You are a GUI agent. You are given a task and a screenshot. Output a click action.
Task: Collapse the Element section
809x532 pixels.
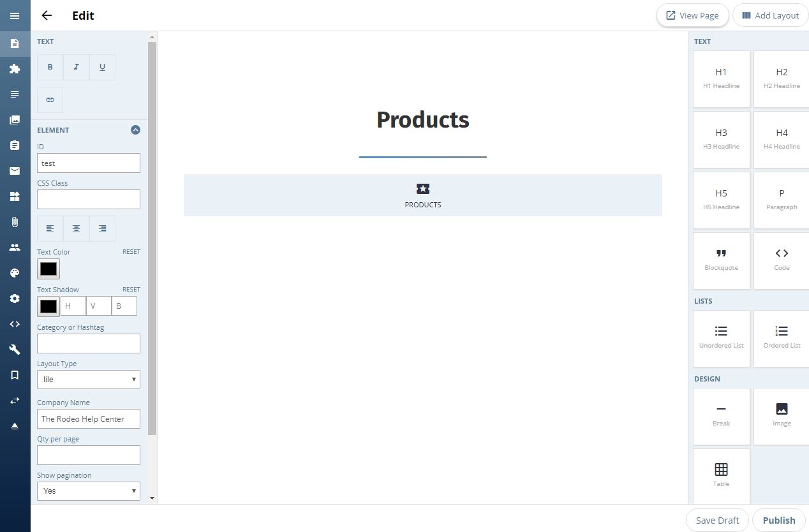135,129
